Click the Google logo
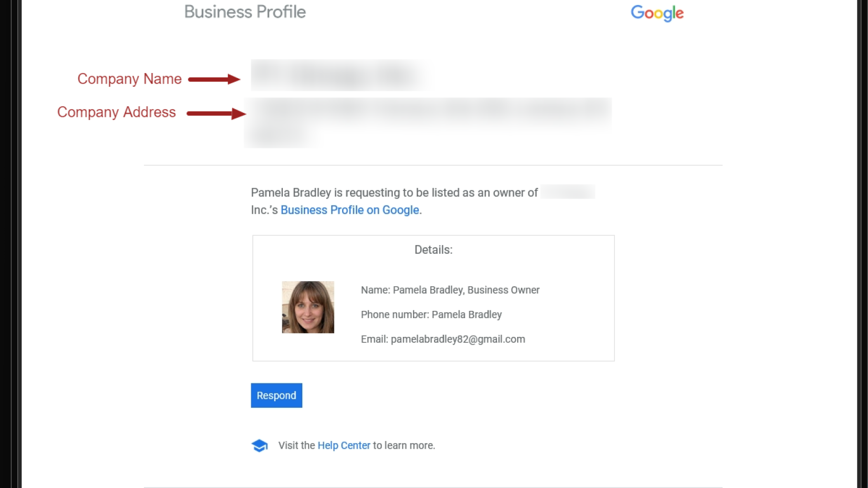The width and height of the screenshot is (868, 488). [x=657, y=13]
